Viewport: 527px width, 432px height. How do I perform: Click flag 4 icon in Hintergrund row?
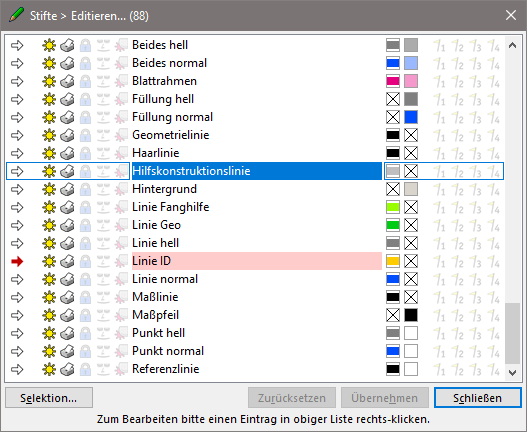coord(493,189)
